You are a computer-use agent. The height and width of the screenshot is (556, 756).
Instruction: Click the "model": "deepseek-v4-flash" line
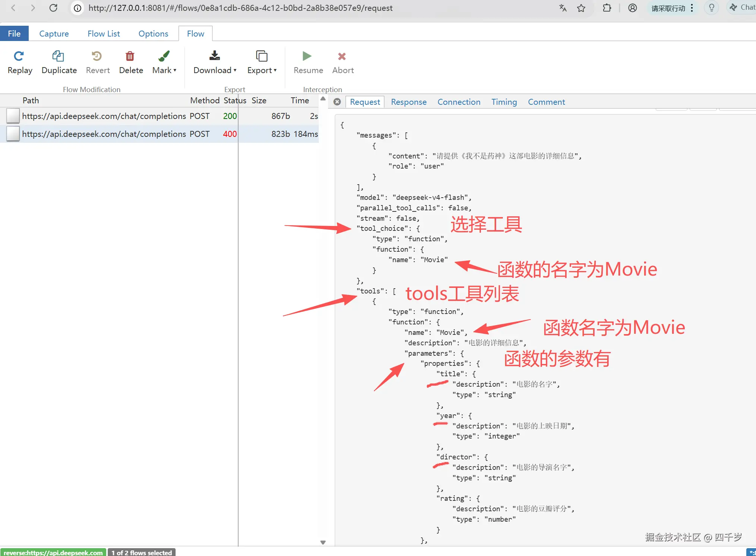(x=414, y=197)
